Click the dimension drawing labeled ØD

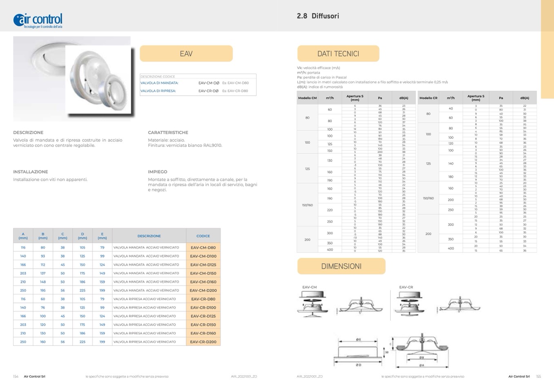point(359,352)
